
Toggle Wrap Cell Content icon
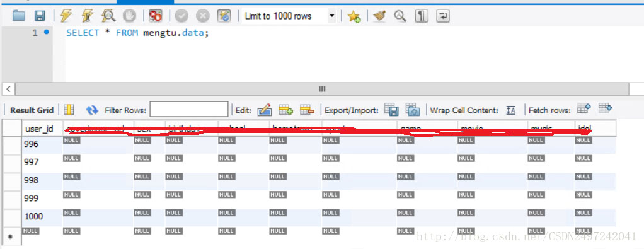(x=511, y=110)
